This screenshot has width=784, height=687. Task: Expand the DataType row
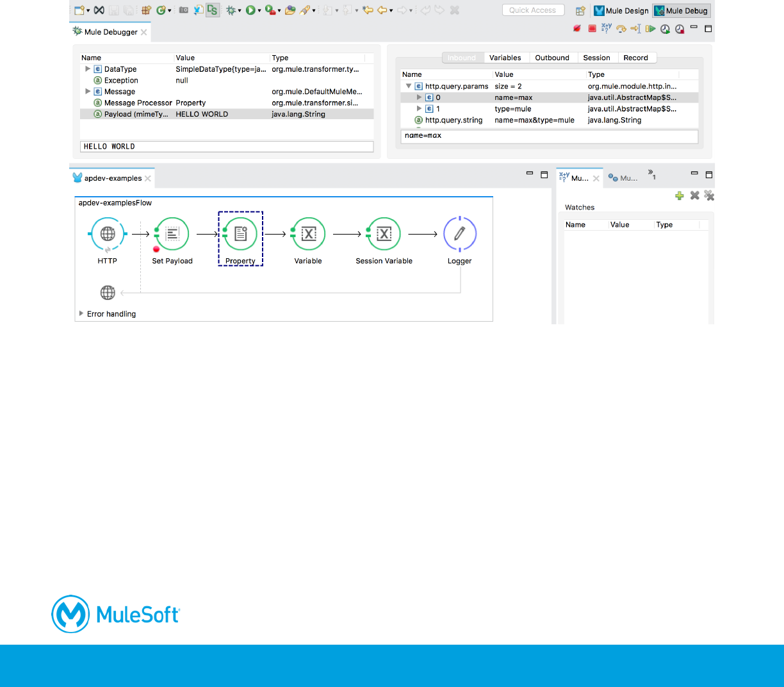pyautogui.click(x=88, y=69)
